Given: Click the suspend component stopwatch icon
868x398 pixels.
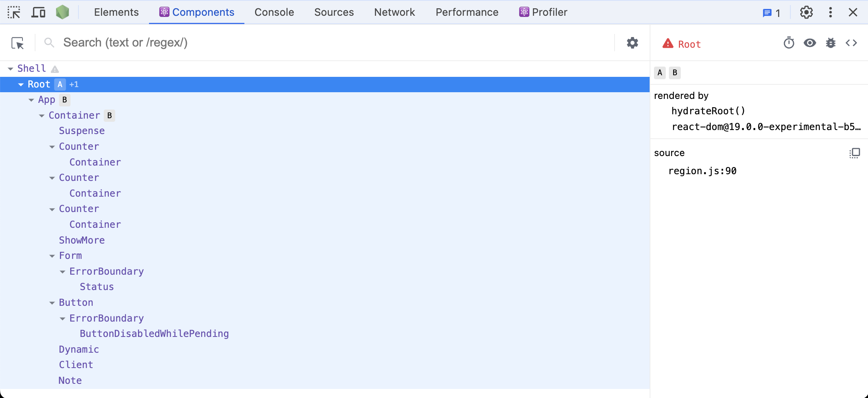Looking at the screenshot, I should (789, 43).
